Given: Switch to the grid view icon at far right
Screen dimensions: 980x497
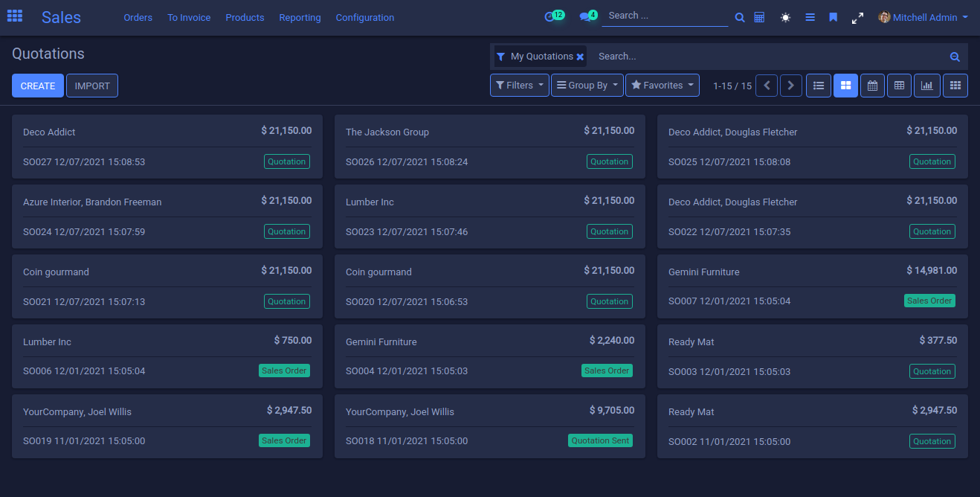Looking at the screenshot, I should point(955,86).
